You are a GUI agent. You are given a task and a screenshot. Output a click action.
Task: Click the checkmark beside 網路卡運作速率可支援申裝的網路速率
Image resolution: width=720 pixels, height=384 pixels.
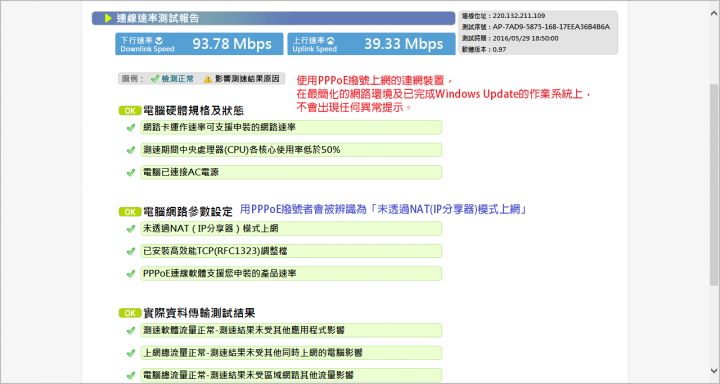coord(130,128)
